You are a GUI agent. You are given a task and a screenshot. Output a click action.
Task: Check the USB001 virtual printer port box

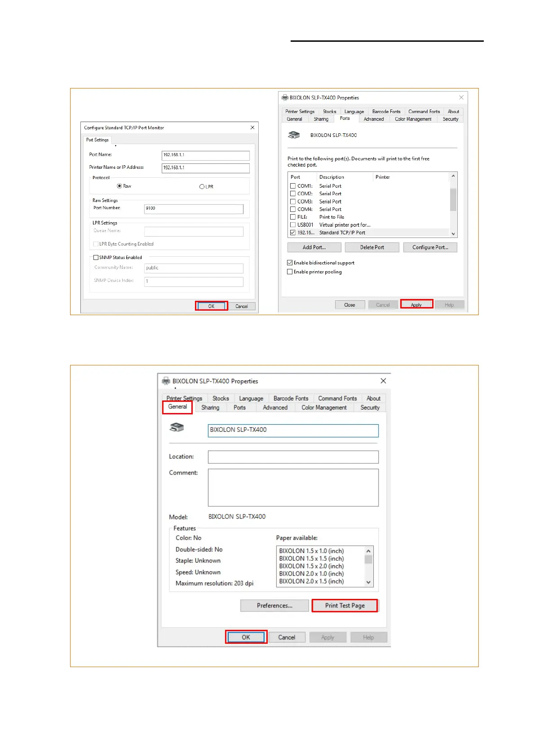tap(293, 225)
